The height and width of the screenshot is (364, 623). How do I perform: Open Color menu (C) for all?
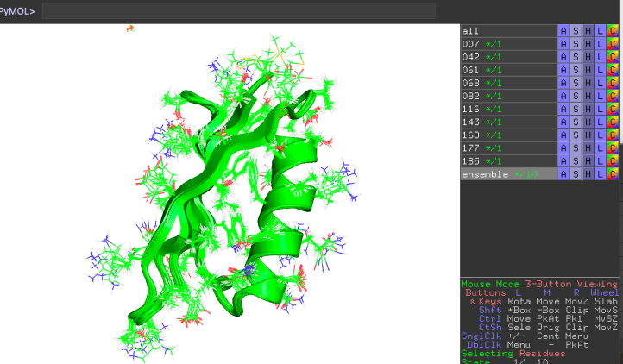613,31
